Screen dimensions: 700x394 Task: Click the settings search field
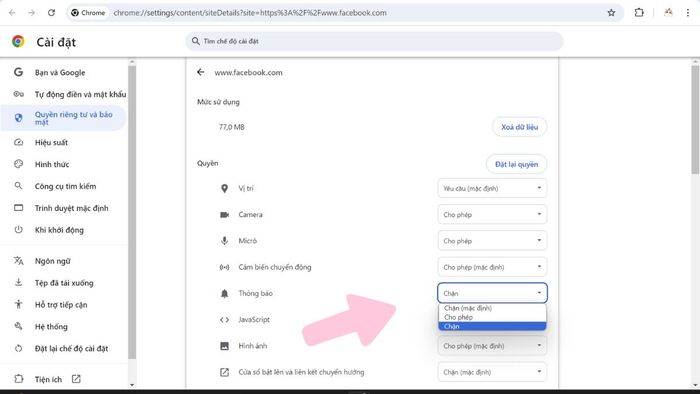pos(374,41)
